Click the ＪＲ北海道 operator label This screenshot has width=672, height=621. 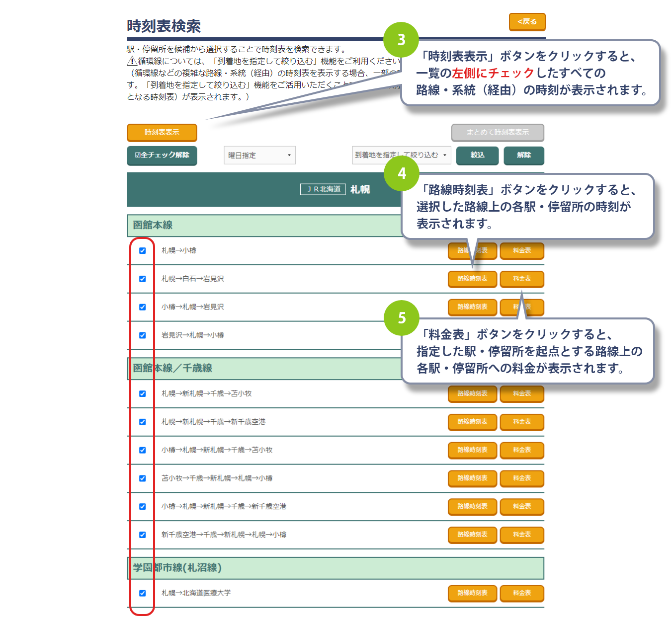click(x=323, y=189)
